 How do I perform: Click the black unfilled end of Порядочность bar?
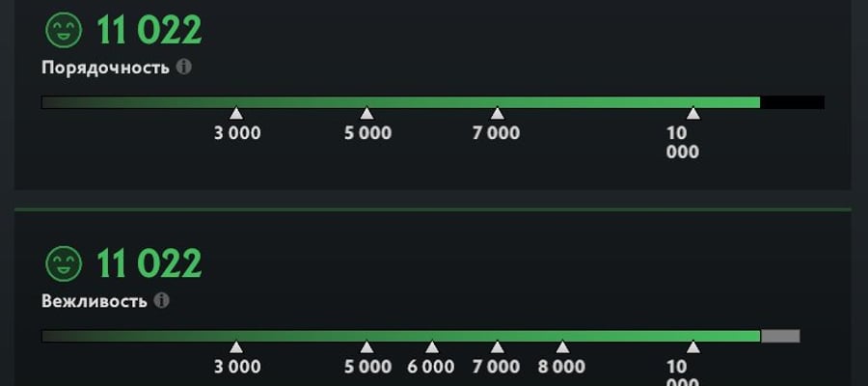[x=792, y=102]
